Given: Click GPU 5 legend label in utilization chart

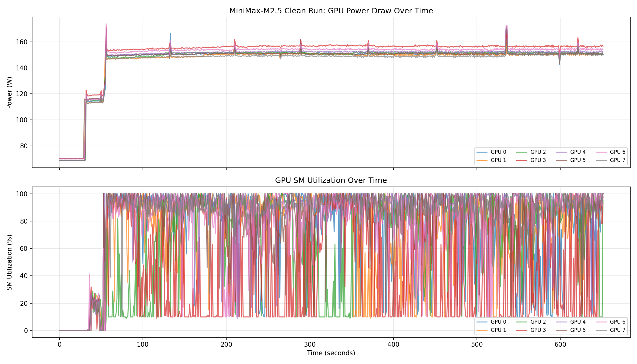Looking at the screenshot, I should tap(578, 330).
